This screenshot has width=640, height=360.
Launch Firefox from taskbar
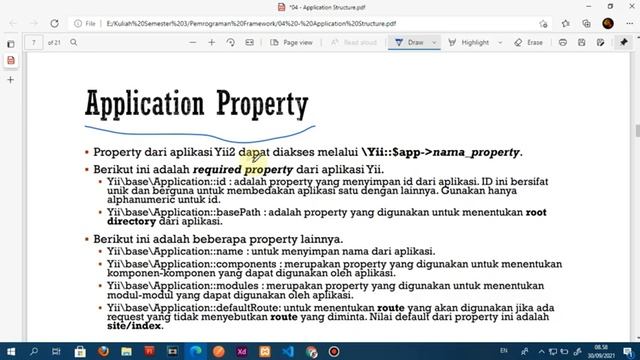coord(103,351)
